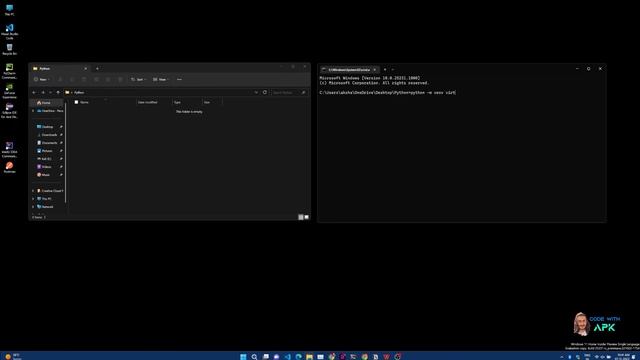Expand Creative Cloud Files node in sidebar
This screenshot has height=360, width=640.
33,191
